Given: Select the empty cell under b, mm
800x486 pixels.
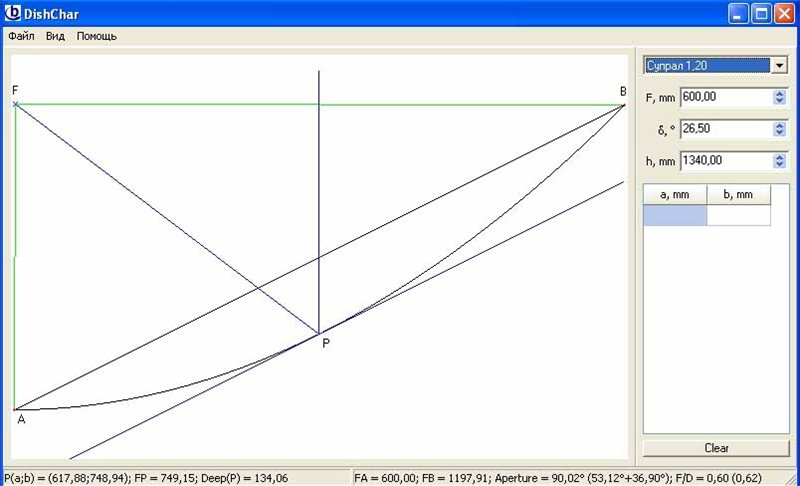Looking at the screenshot, I should (x=738, y=215).
